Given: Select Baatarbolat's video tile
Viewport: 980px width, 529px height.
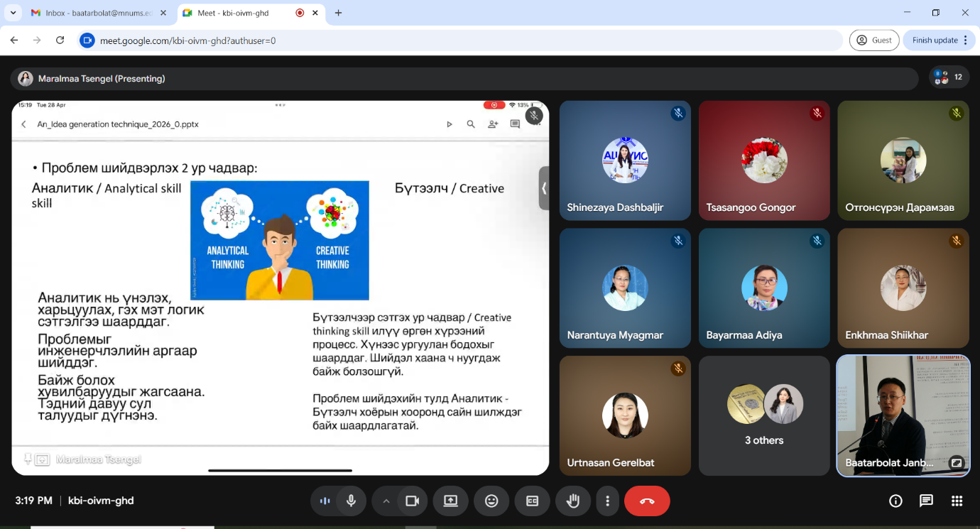Looking at the screenshot, I should 903,415.
